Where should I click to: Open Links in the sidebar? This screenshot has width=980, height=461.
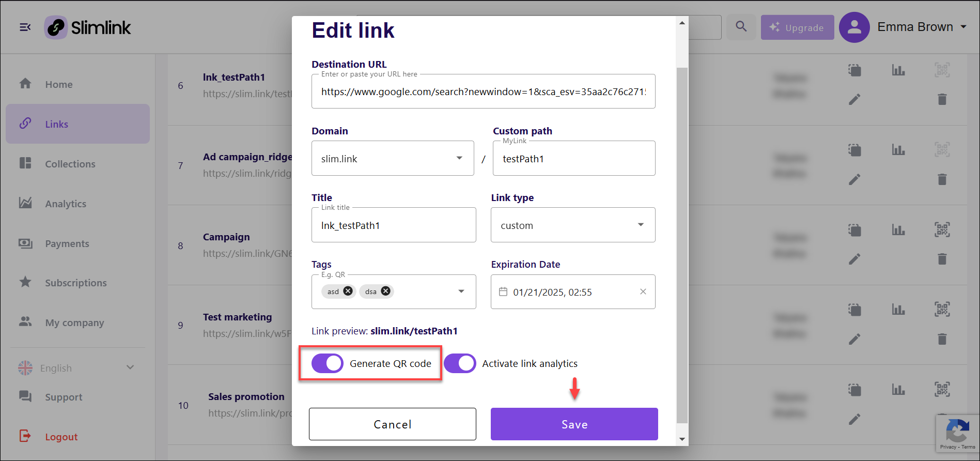pos(77,124)
